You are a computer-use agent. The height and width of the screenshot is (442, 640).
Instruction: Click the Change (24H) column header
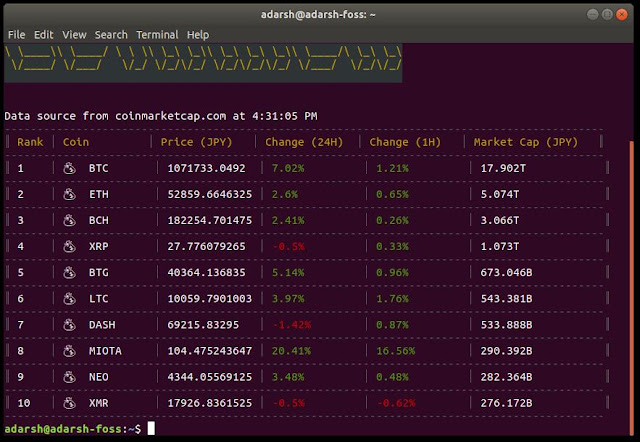[304, 142]
